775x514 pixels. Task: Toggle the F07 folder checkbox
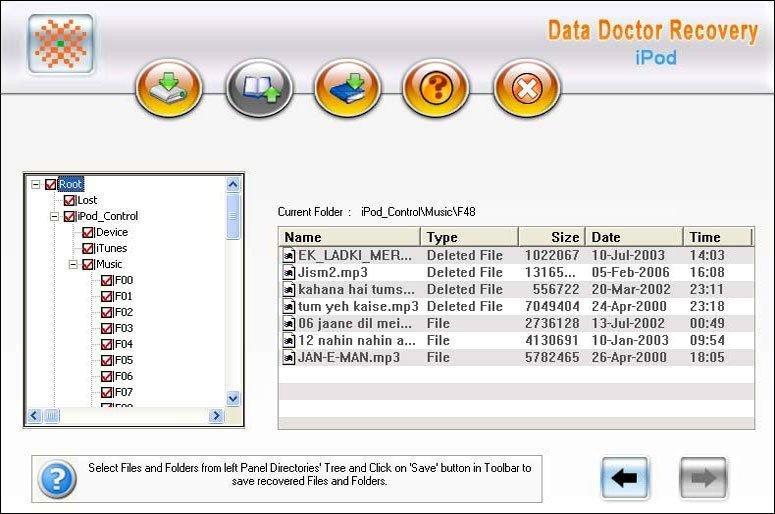[106, 392]
